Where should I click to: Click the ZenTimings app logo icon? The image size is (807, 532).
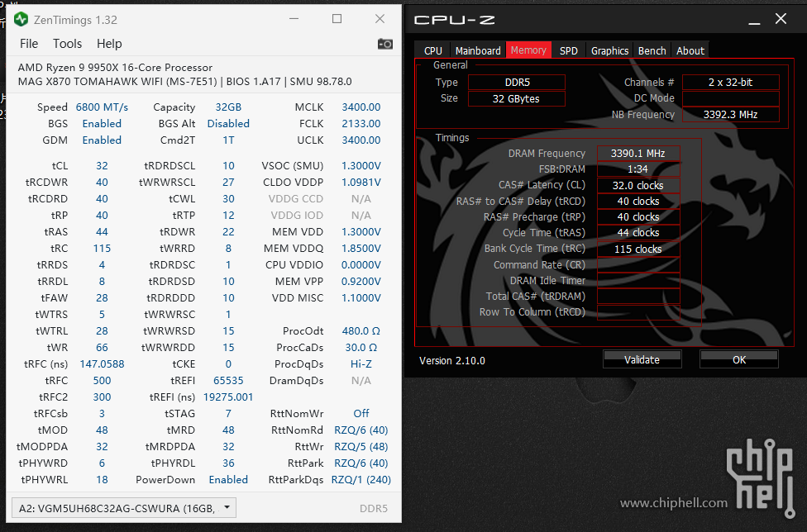click(21, 20)
